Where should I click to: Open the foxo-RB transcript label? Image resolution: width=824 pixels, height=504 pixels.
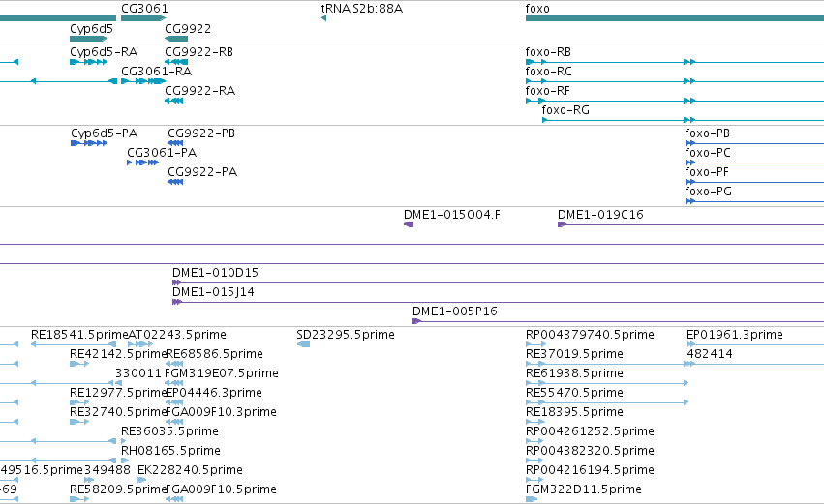pos(548,52)
